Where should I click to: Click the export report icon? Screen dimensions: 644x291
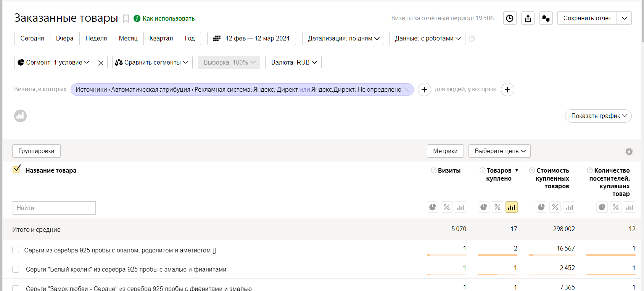(528, 18)
